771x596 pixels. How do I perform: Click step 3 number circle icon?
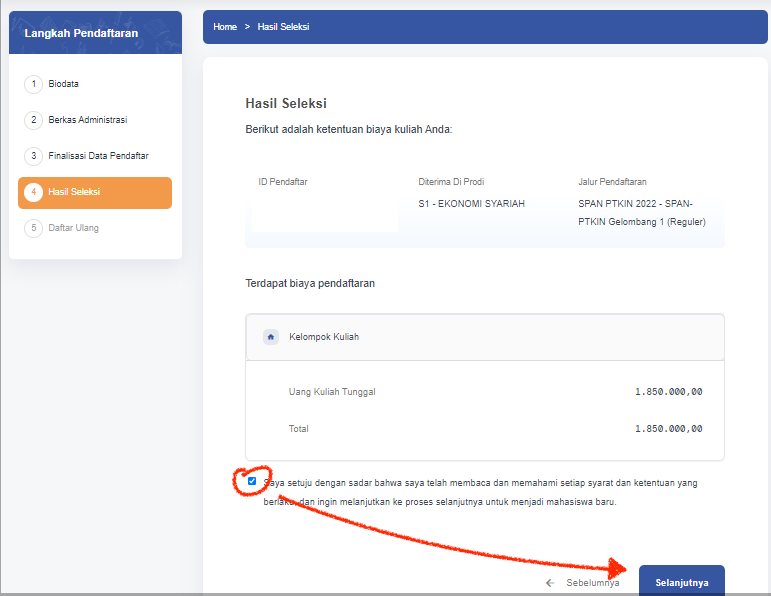(33, 156)
